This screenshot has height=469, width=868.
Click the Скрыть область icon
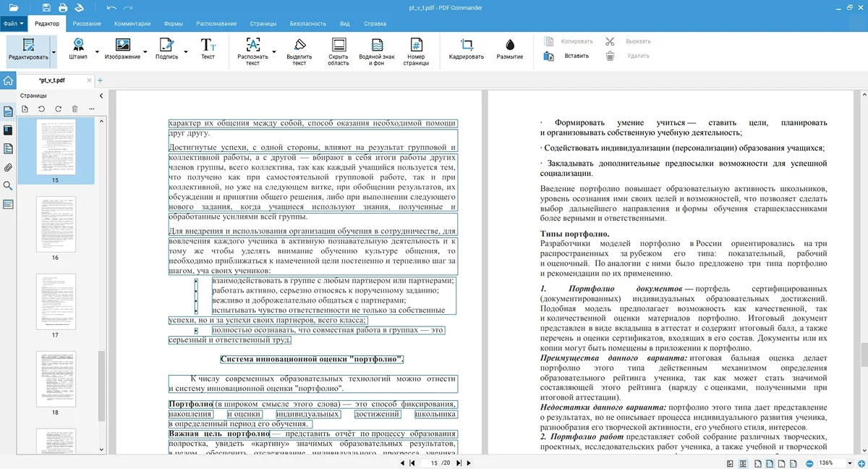(x=338, y=46)
